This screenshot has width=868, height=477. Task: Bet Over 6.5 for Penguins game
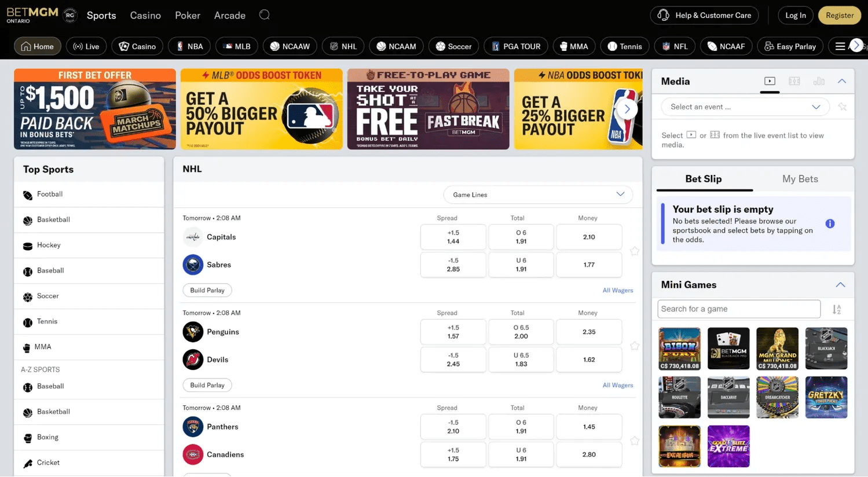click(x=521, y=332)
